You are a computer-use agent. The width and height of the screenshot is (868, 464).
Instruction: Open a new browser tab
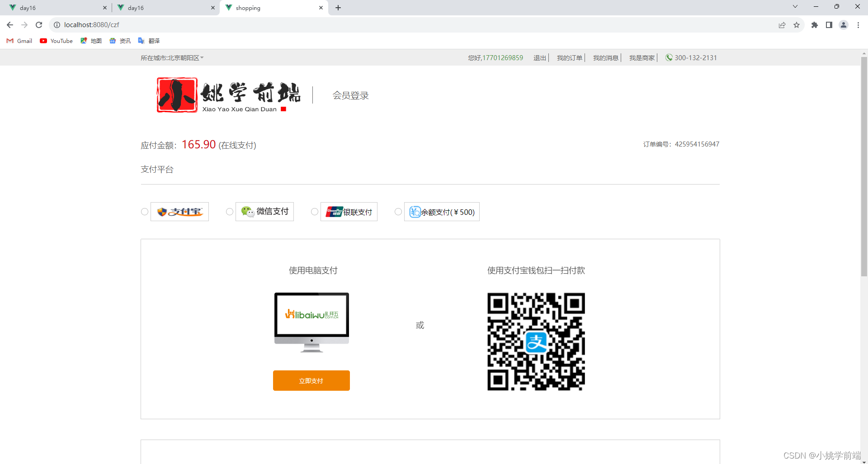pos(338,8)
